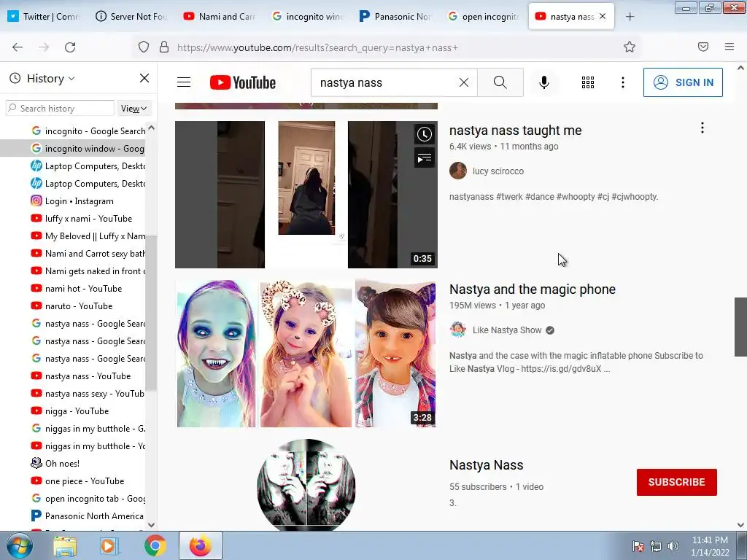The image size is (747, 560).
Task: Open Windows Explorer from taskbar
Action: (65, 545)
